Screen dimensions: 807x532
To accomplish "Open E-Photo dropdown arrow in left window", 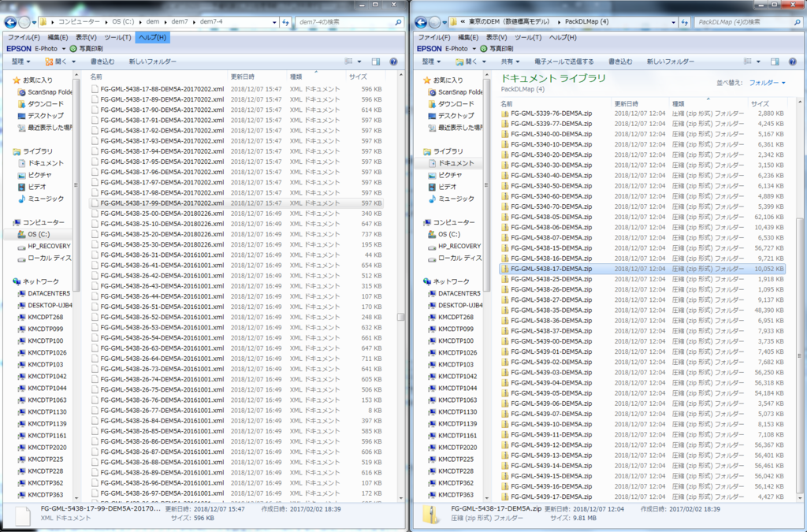I will (64, 49).
